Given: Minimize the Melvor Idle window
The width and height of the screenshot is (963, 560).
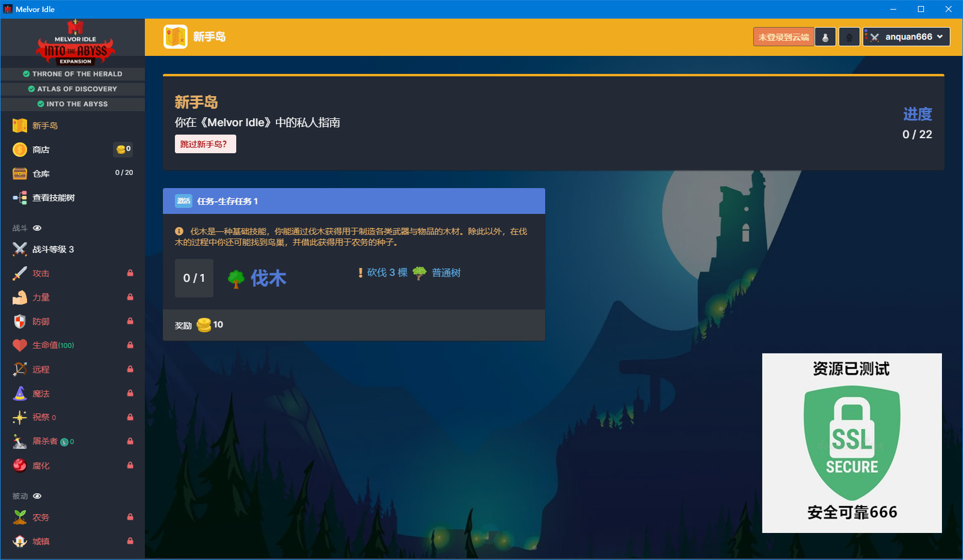Looking at the screenshot, I should [x=893, y=9].
